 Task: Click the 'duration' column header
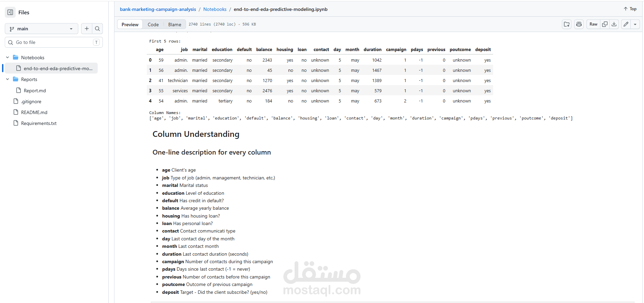[372, 49]
